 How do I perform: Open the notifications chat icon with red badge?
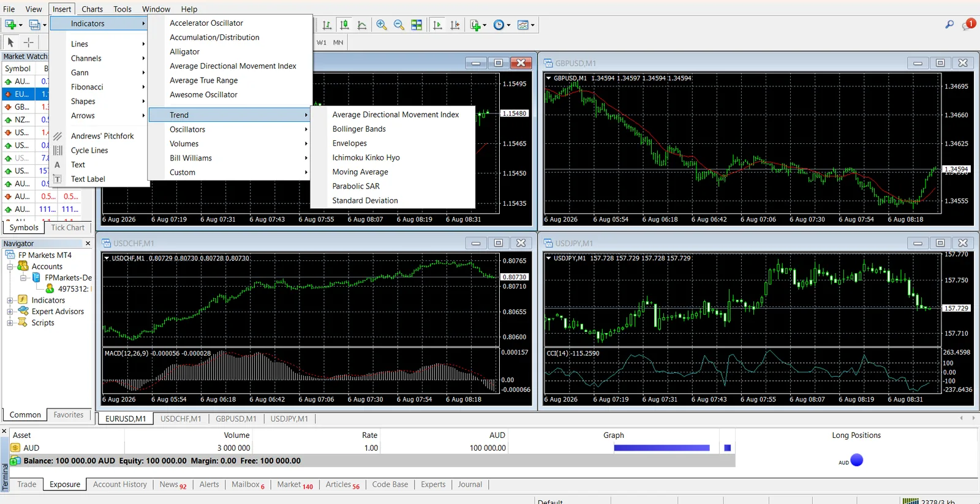(968, 24)
